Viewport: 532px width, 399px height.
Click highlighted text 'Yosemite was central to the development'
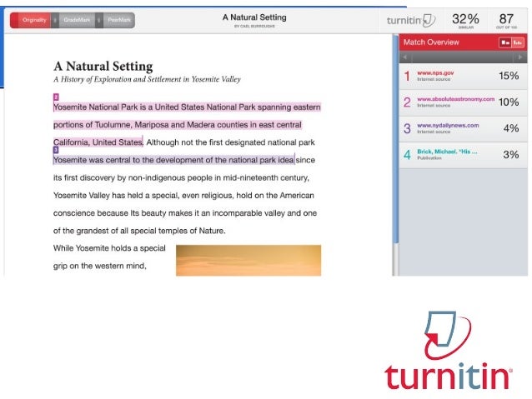(x=128, y=160)
